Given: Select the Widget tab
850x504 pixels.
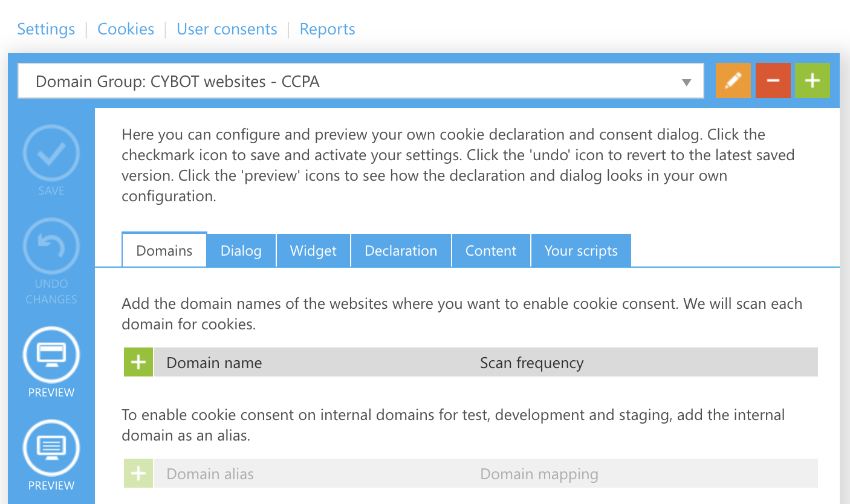Looking at the screenshot, I should point(313,250).
